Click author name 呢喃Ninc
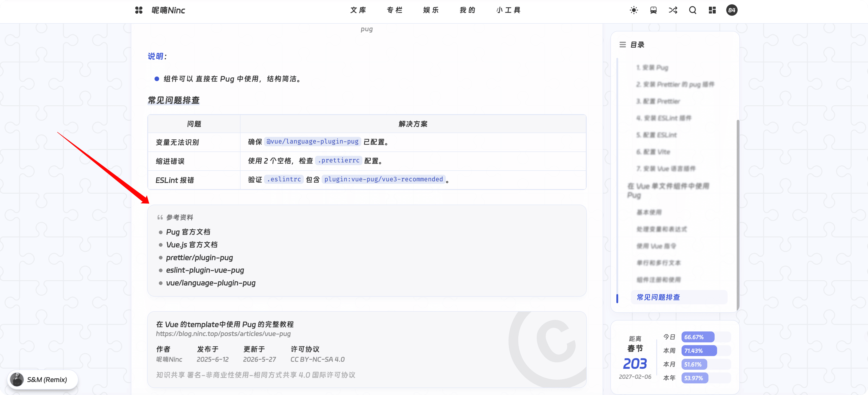 coord(169,359)
